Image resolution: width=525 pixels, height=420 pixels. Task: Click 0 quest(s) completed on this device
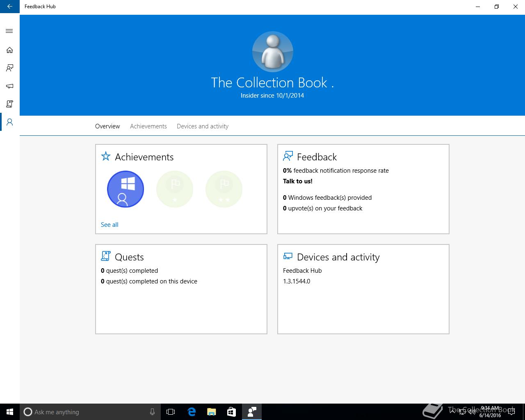[x=149, y=281]
